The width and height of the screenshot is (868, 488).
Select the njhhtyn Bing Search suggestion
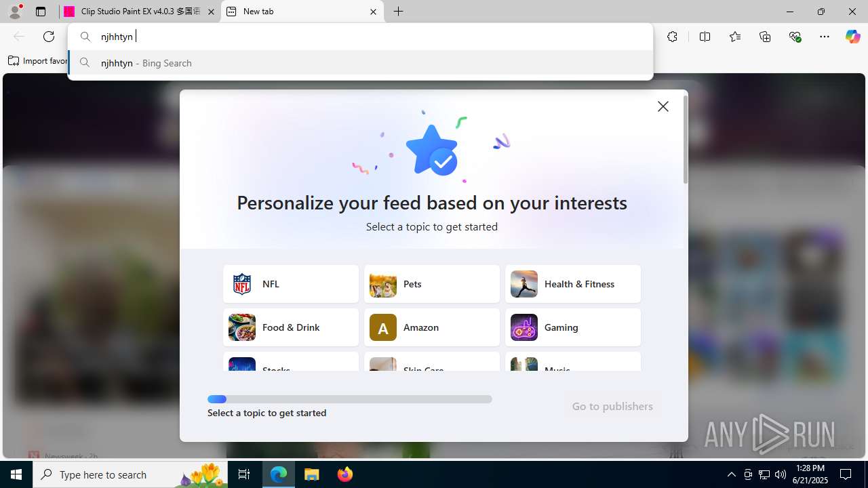pos(360,63)
